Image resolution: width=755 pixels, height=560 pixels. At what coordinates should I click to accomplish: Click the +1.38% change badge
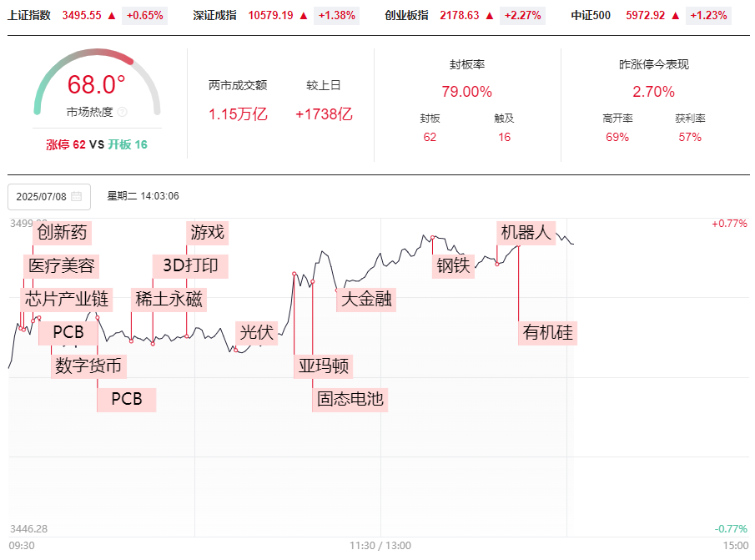coord(336,15)
